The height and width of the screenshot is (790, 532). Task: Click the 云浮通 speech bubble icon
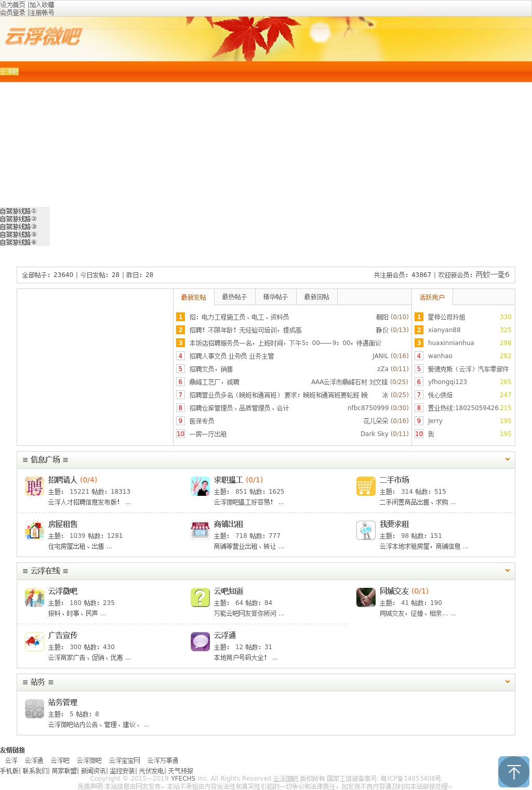click(200, 642)
